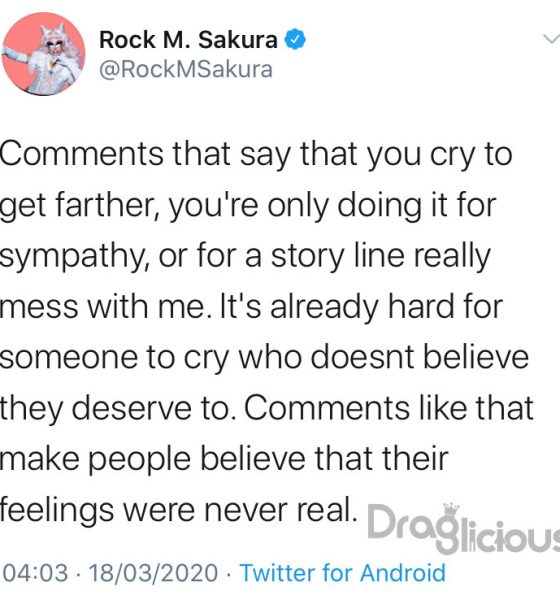Click the Dragilicious watermark logo
The height and width of the screenshot is (600, 560).
pyautogui.click(x=464, y=529)
